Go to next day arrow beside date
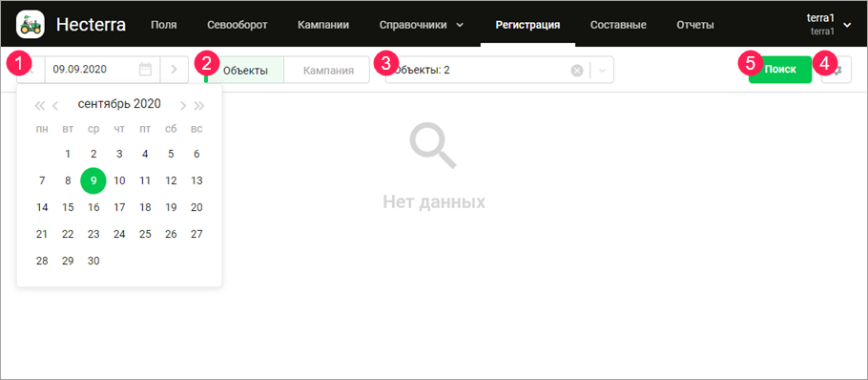 [175, 70]
